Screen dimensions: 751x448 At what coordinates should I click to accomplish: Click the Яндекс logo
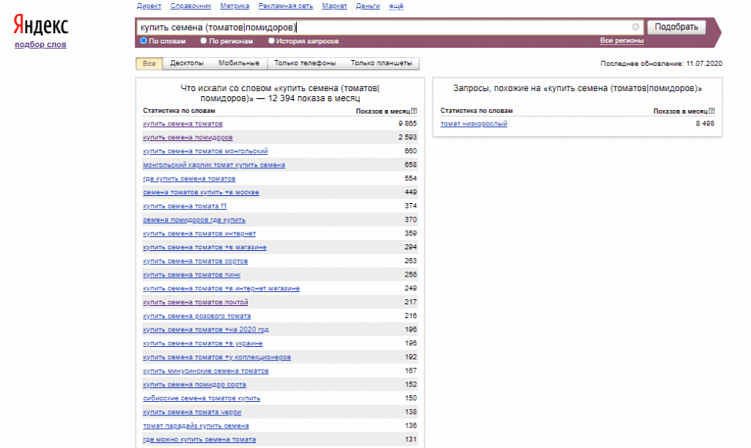[x=41, y=24]
